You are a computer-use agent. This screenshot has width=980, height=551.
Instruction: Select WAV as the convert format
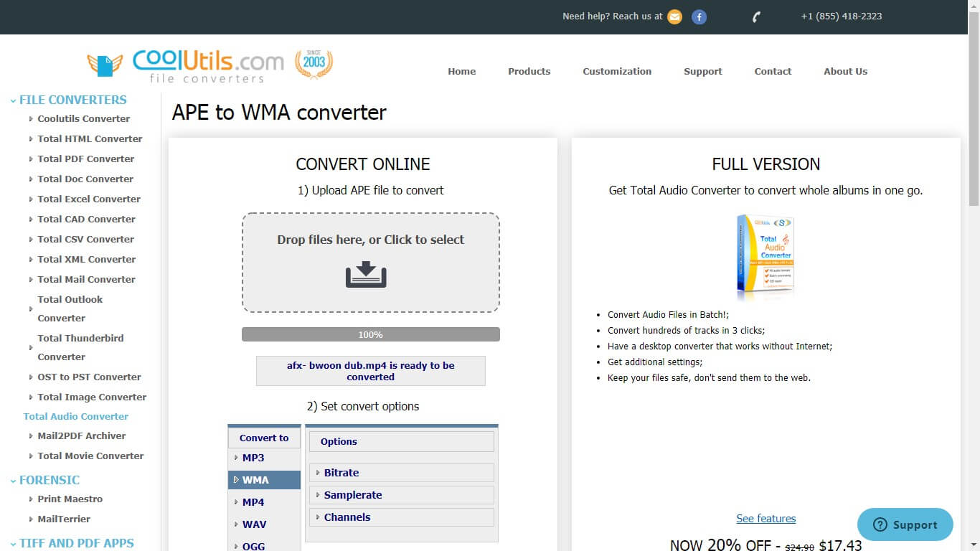[x=264, y=524]
